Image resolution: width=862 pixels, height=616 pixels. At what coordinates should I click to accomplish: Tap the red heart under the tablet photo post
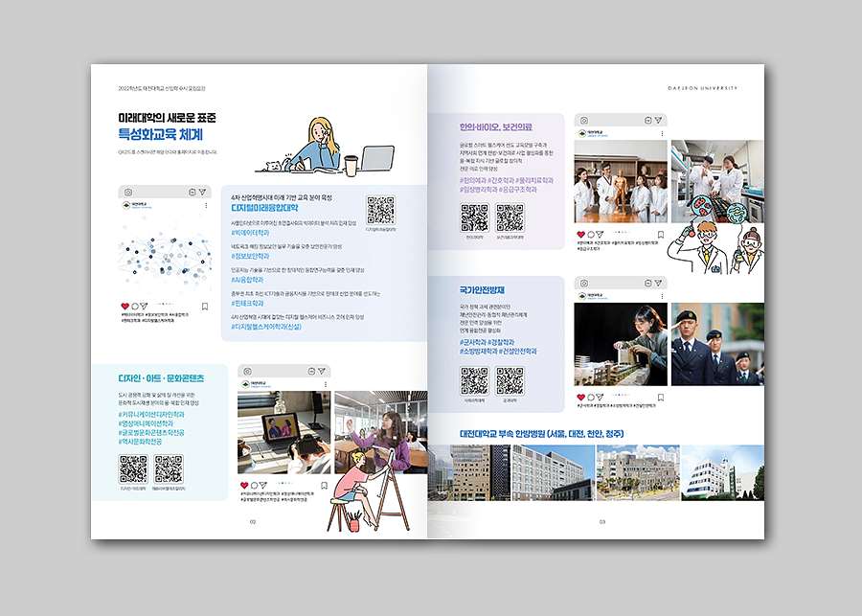(x=244, y=485)
